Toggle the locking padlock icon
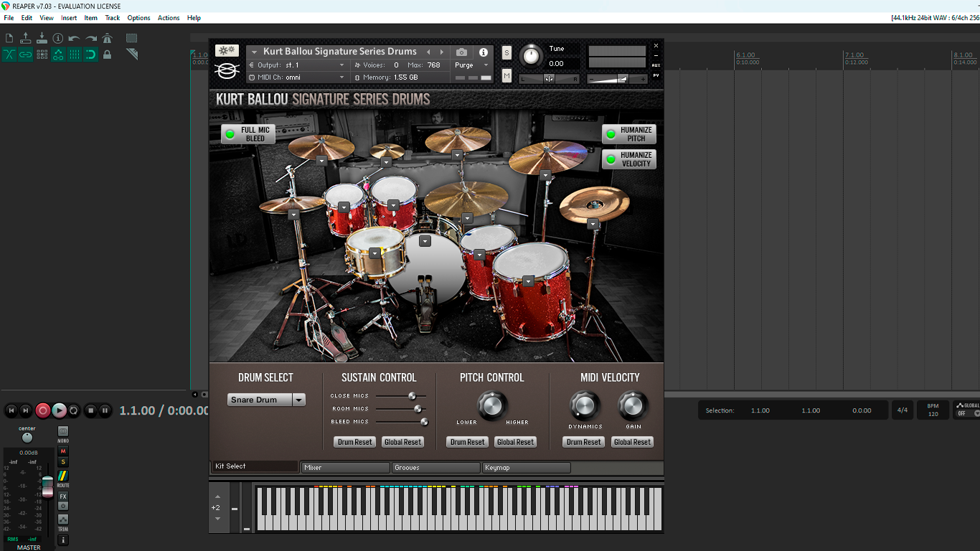980x551 pixels. (x=108, y=55)
